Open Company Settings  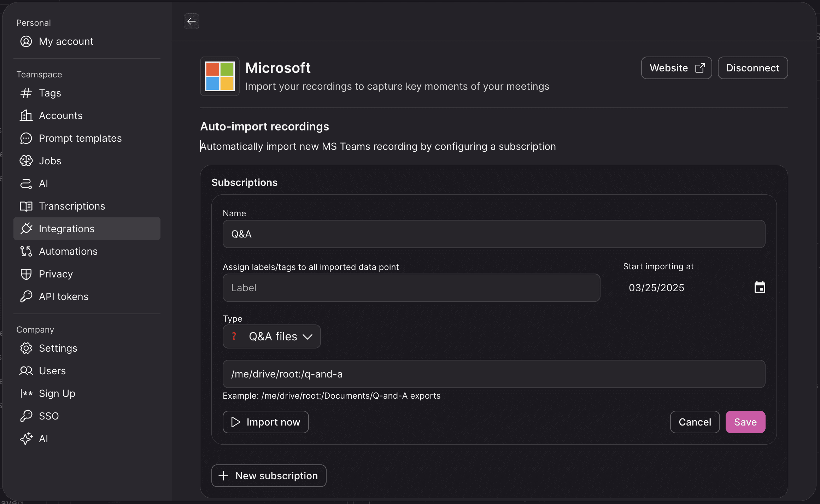(87, 348)
